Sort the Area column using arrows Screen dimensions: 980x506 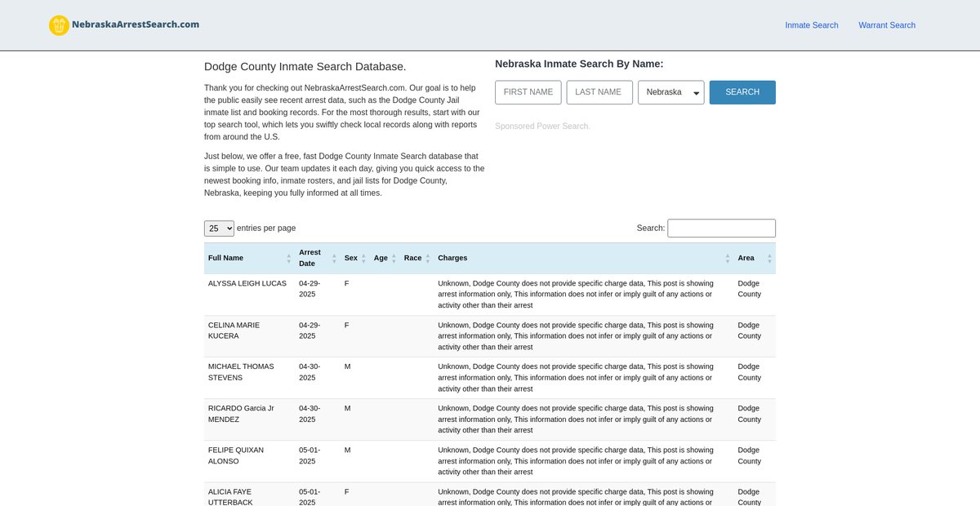768,258
